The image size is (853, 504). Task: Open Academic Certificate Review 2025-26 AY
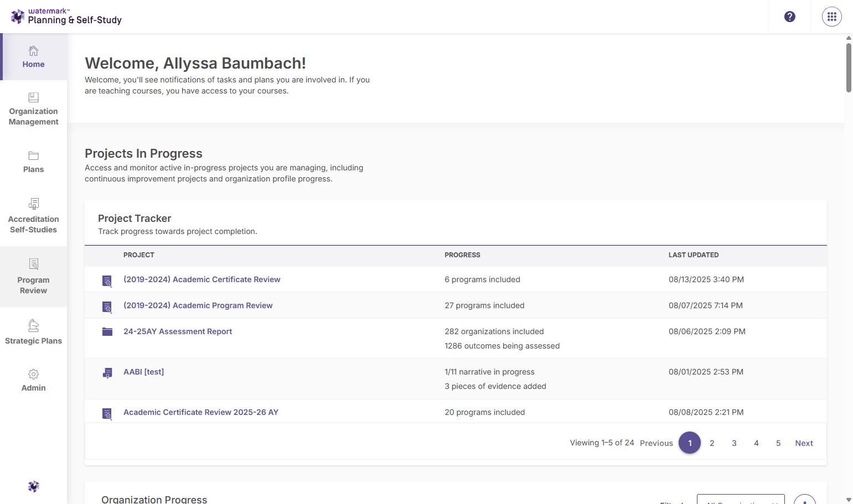coord(201,412)
